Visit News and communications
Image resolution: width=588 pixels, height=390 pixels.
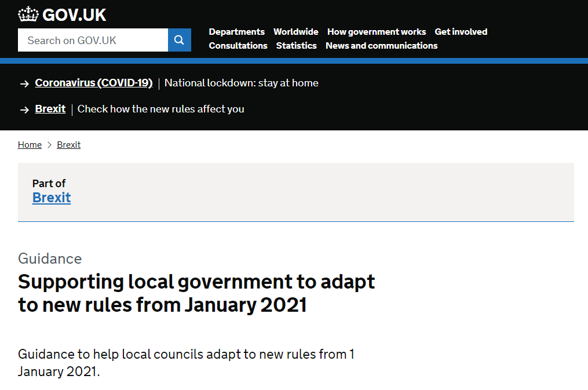coord(381,46)
